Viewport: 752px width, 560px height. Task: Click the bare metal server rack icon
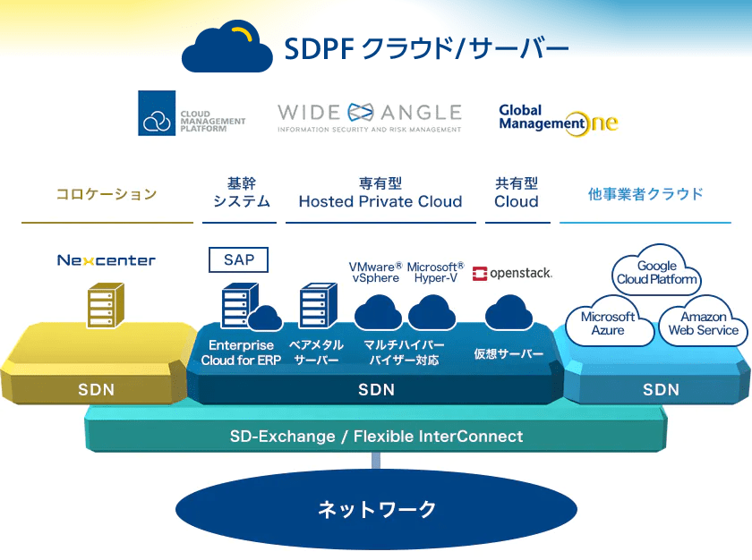pos(318,305)
